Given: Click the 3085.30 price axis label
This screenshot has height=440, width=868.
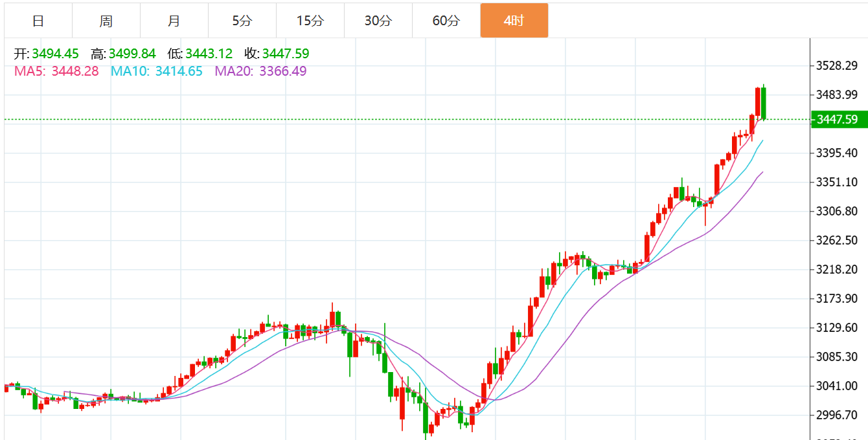Looking at the screenshot, I should click(x=838, y=357).
